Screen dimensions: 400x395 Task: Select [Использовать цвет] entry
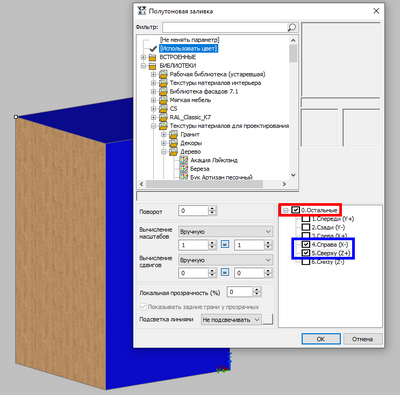188,49
